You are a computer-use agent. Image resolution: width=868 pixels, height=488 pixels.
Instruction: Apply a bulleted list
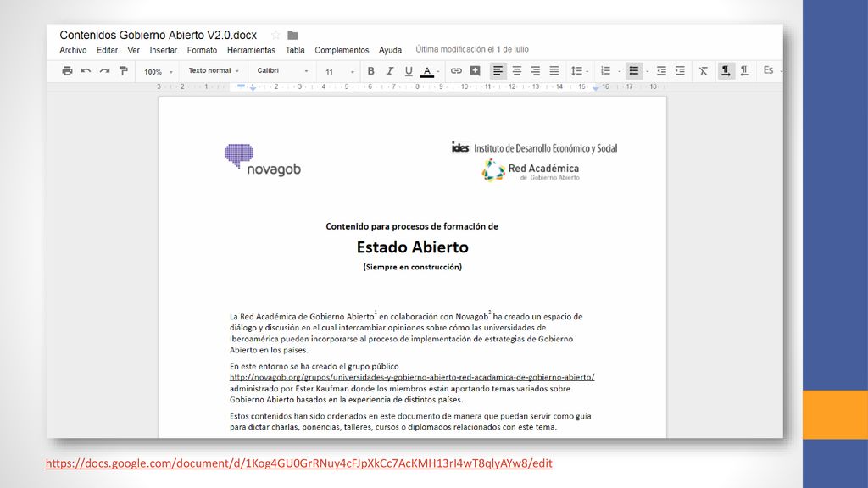tap(634, 71)
